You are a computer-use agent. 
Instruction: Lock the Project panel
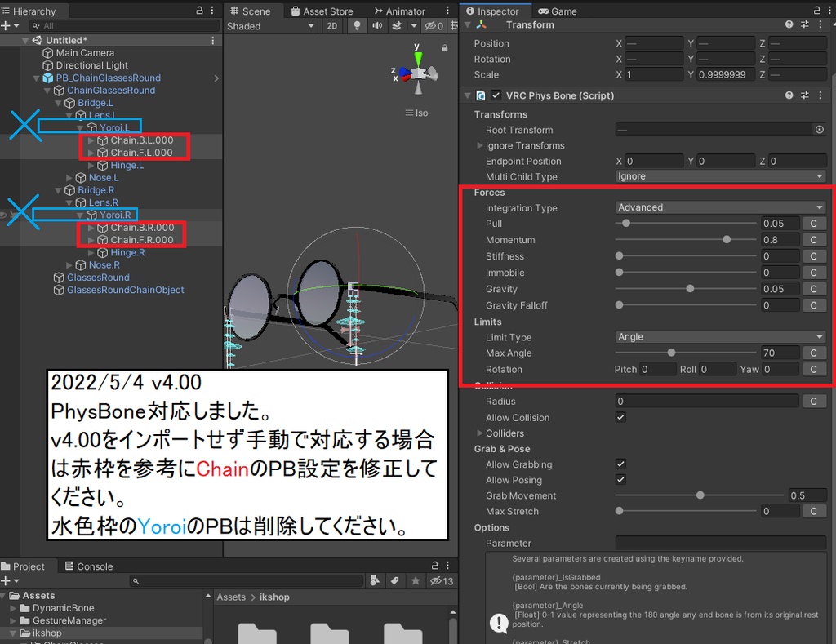(435, 566)
